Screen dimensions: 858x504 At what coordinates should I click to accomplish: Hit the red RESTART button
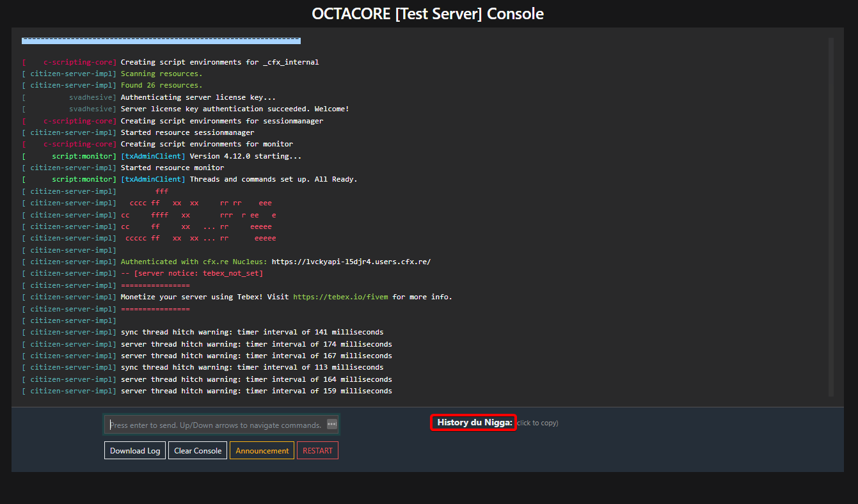[317, 451]
